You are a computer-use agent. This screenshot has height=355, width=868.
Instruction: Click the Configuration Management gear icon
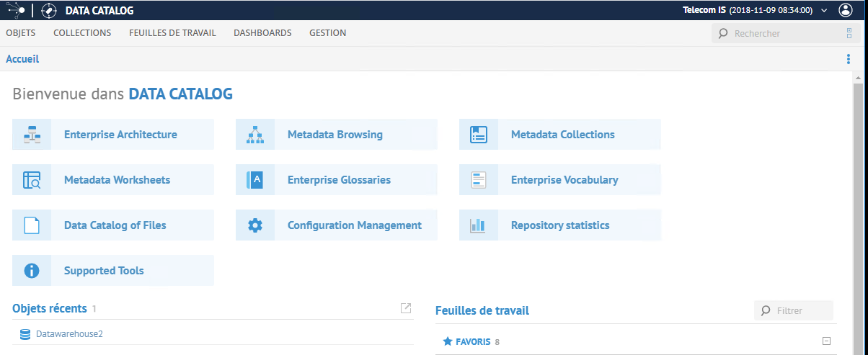(x=255, y=225)
